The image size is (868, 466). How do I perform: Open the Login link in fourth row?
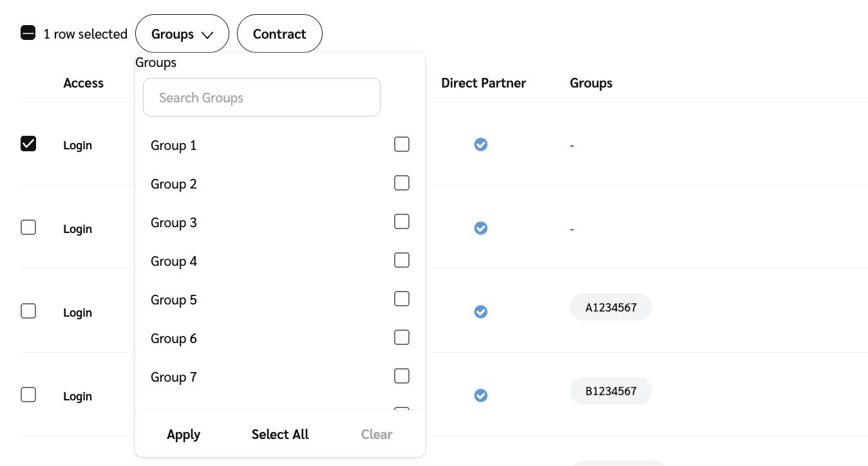[77, 396]
